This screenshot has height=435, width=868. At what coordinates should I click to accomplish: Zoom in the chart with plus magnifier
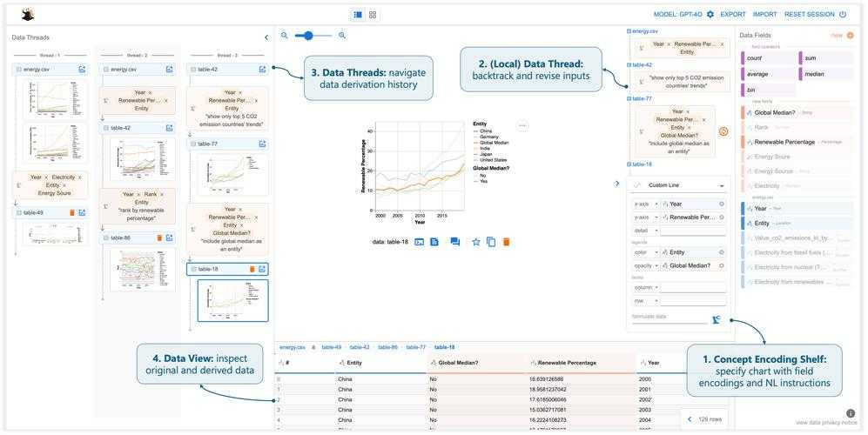(x=342, y=36)
